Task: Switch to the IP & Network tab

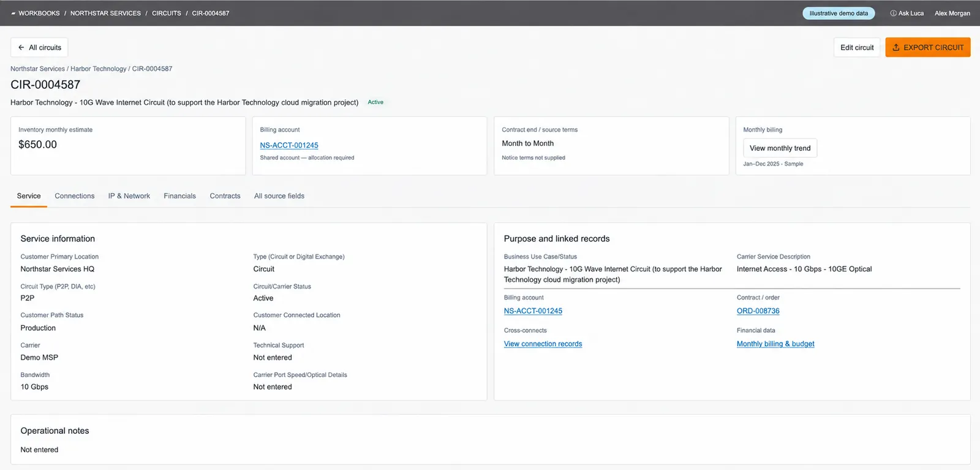Action: click(x=129, y=196)
